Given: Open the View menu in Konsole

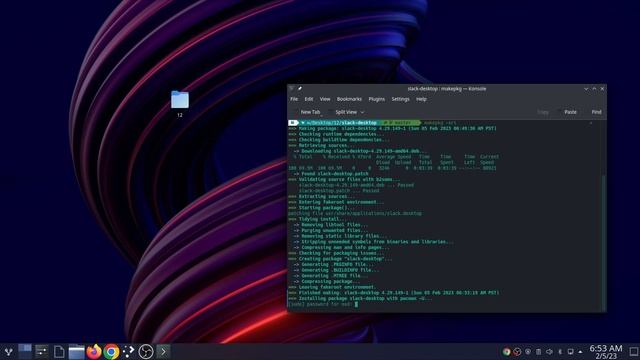Looking at the screenshot, I should coord(325,99).
